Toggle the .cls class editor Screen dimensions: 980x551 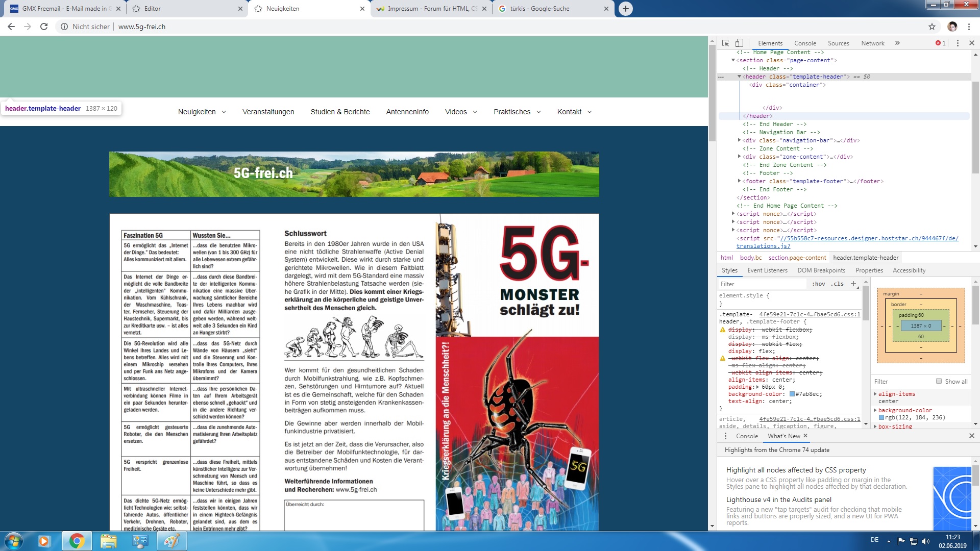point(837,284)
